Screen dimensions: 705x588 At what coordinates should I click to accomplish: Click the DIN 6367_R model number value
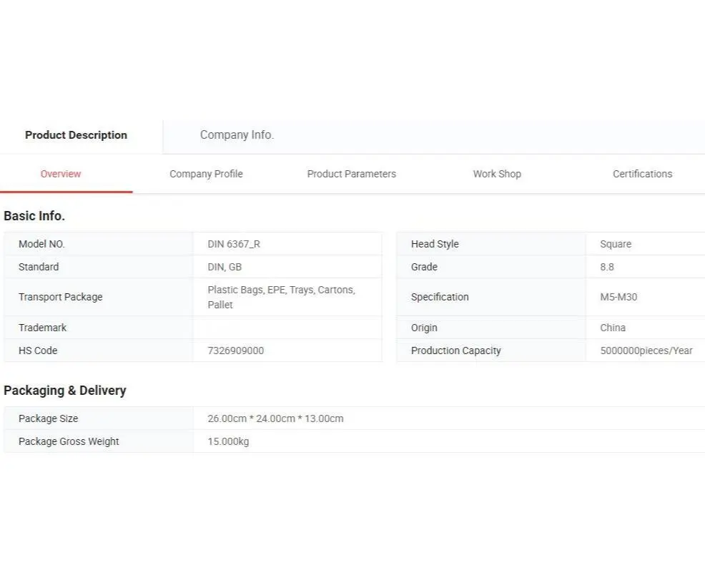(234, 244)
